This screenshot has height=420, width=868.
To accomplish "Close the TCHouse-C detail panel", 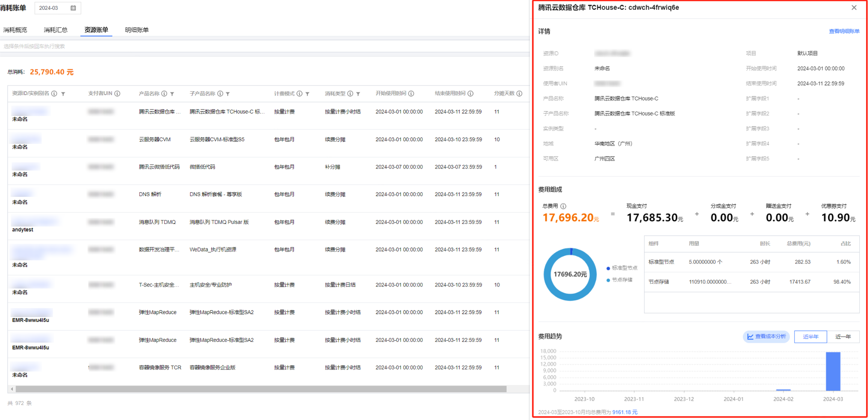I will 854,8.
